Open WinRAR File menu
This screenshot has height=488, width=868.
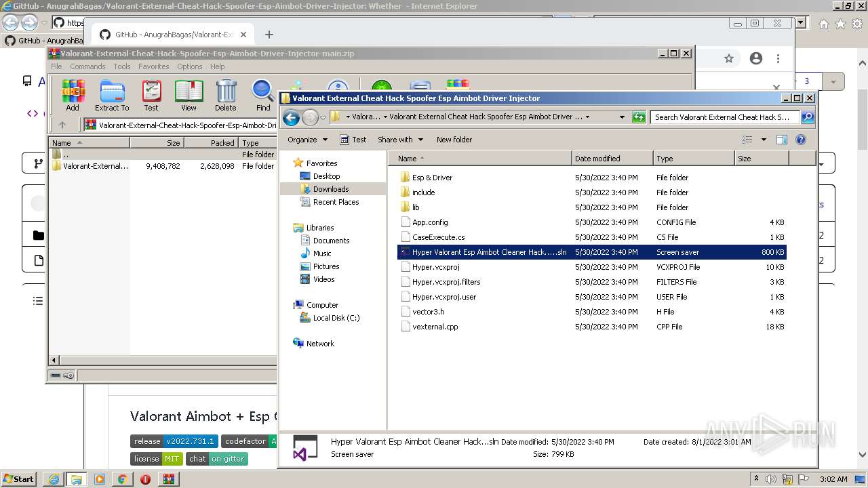click(x=56, y=66)
